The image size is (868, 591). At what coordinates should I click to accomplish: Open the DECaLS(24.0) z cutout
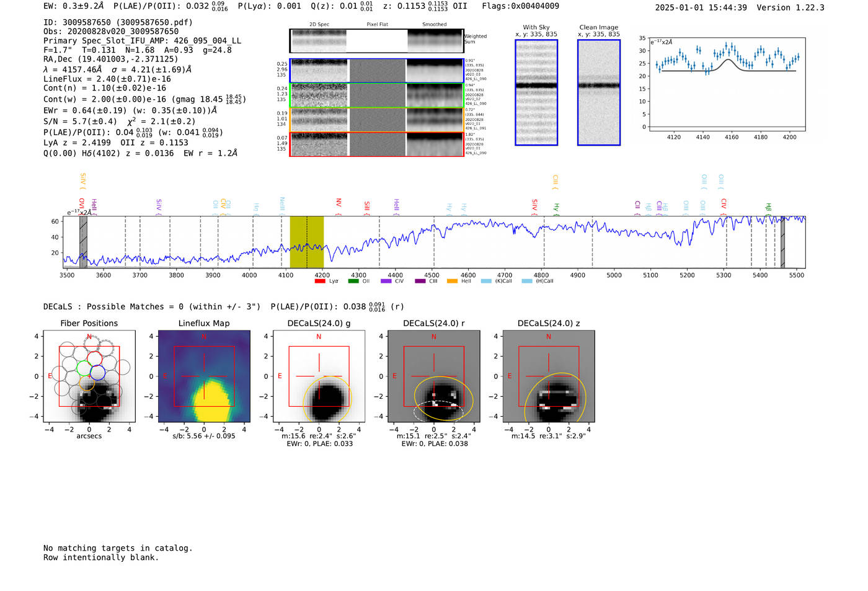[548, 377]
